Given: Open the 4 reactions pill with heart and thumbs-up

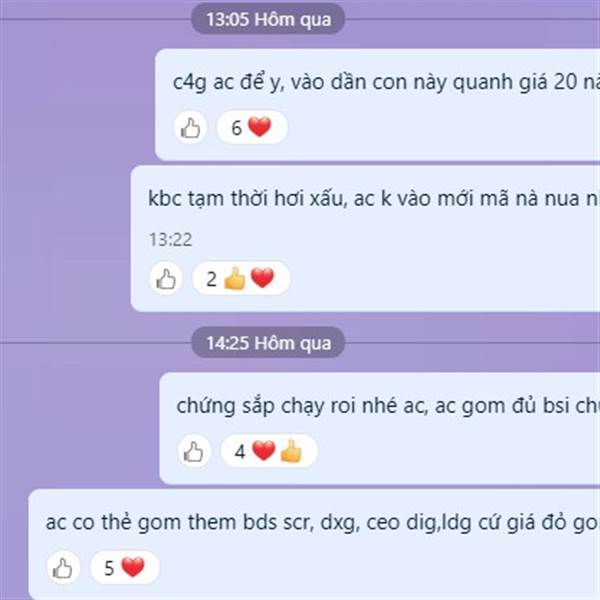Looking at the screenshot, I should [269, 452].
